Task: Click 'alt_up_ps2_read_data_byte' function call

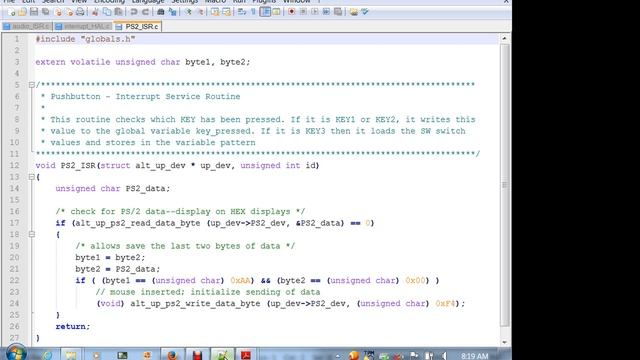Action: (x=138, y=223)
